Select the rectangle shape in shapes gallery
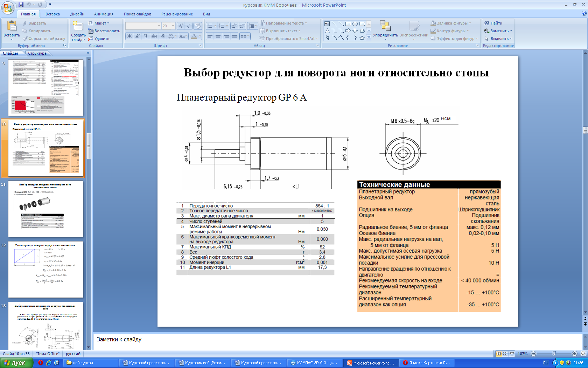The image size is (588, 368). (348, 24)
